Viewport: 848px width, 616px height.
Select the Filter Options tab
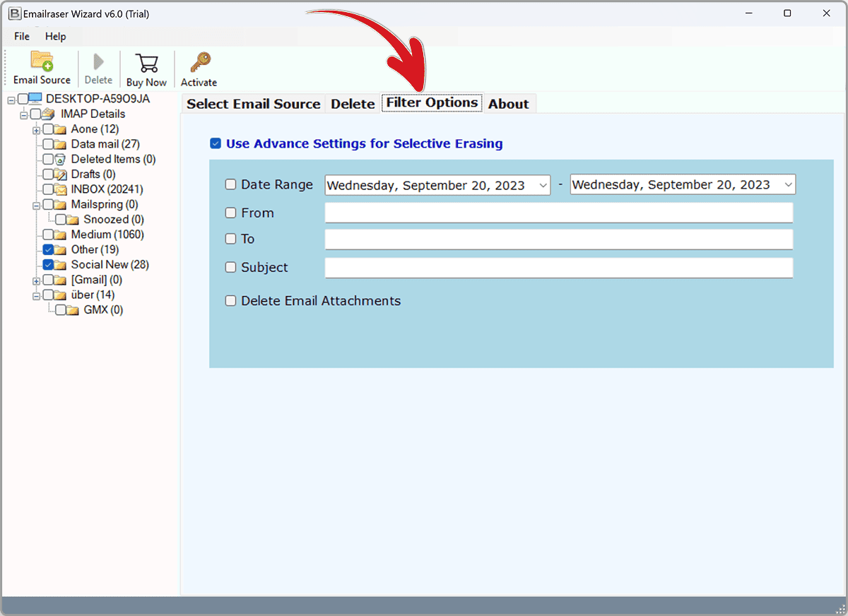click(x=432, y=102)
